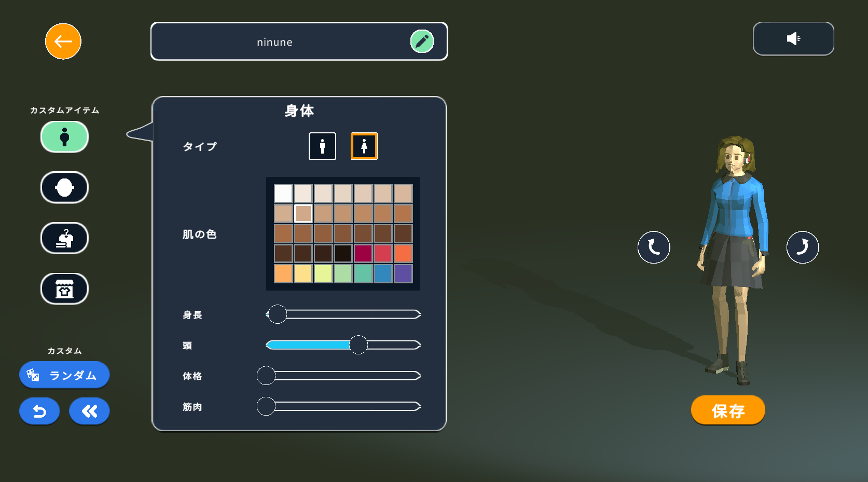The image size is (868, 482).
Task: Pick the white skin color swatch
Action: (x=283, y=194)
